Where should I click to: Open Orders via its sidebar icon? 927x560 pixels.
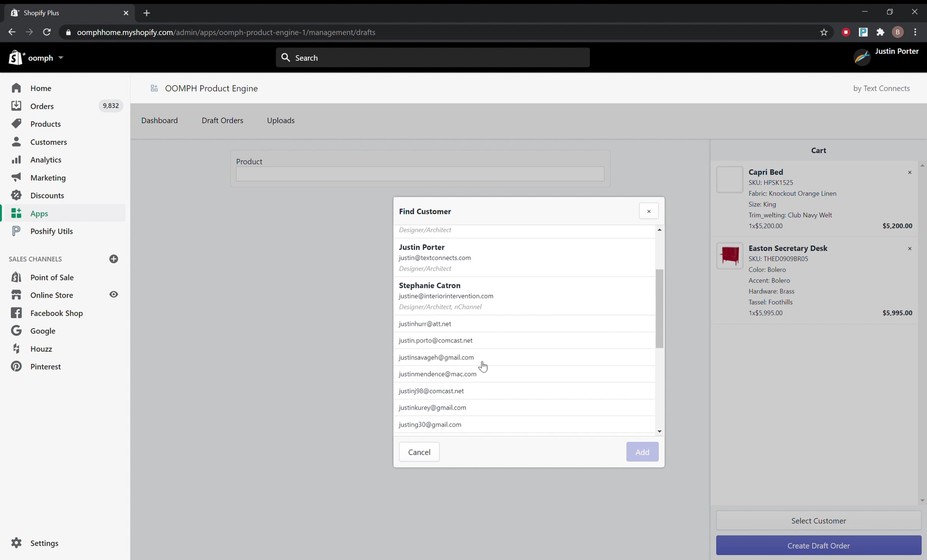point(16,106)
